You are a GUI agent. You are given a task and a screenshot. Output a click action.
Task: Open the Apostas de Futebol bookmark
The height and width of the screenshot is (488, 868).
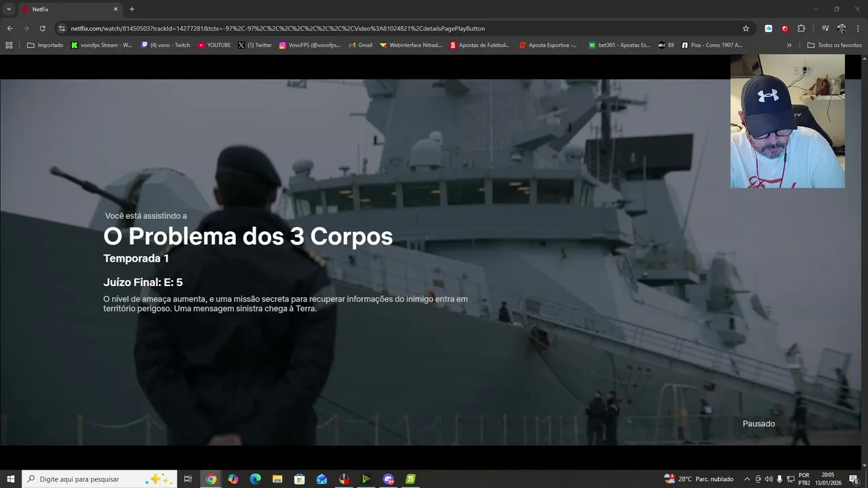pyautogui.click(x=480, y=45)
